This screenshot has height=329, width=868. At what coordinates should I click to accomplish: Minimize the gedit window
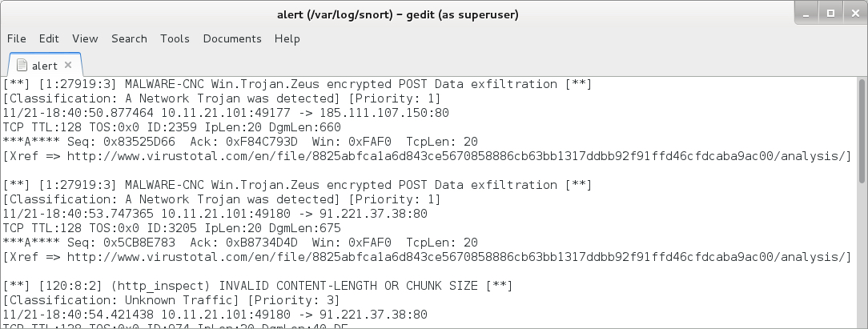click(806, 14)
